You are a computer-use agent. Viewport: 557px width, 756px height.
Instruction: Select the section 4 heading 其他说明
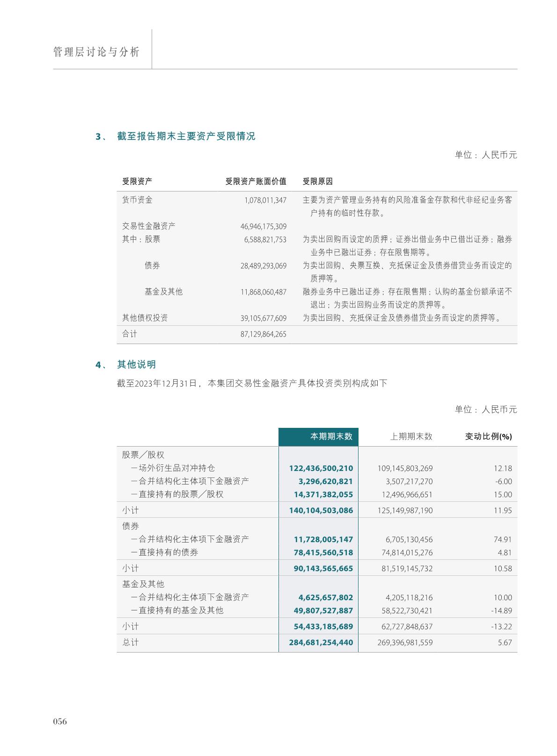tap(136, 365)
